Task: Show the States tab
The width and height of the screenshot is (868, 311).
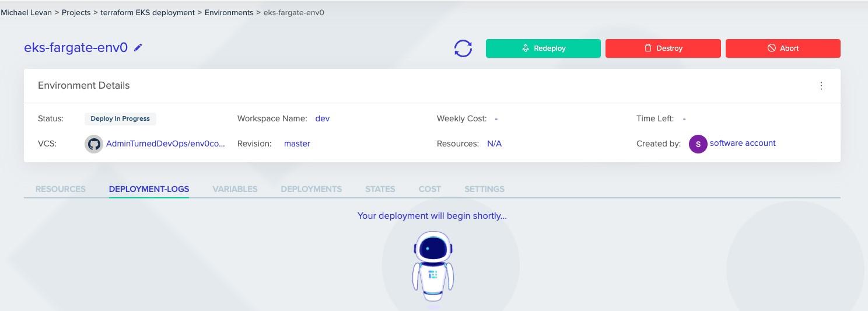Action: pos(380,189)
